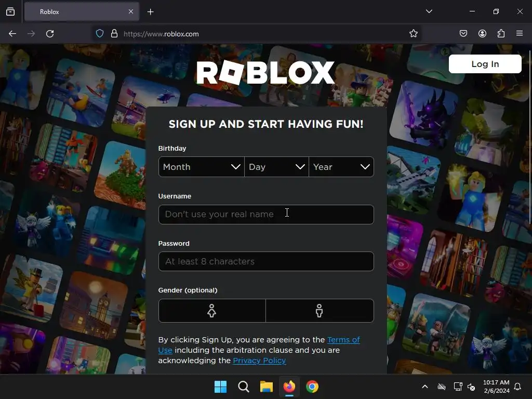Click the Log In button
Viewport: 532px width, 399px height.
pos(485,64)
